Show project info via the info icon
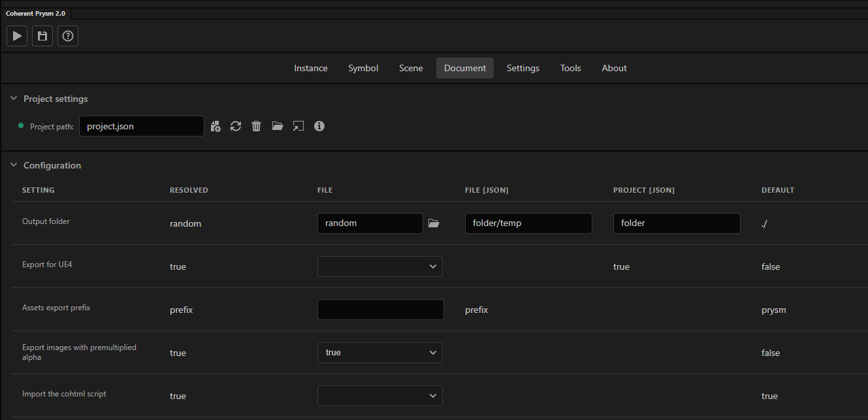Image resolution: width=868 pixels, height=420 pixels. [319, 126]
